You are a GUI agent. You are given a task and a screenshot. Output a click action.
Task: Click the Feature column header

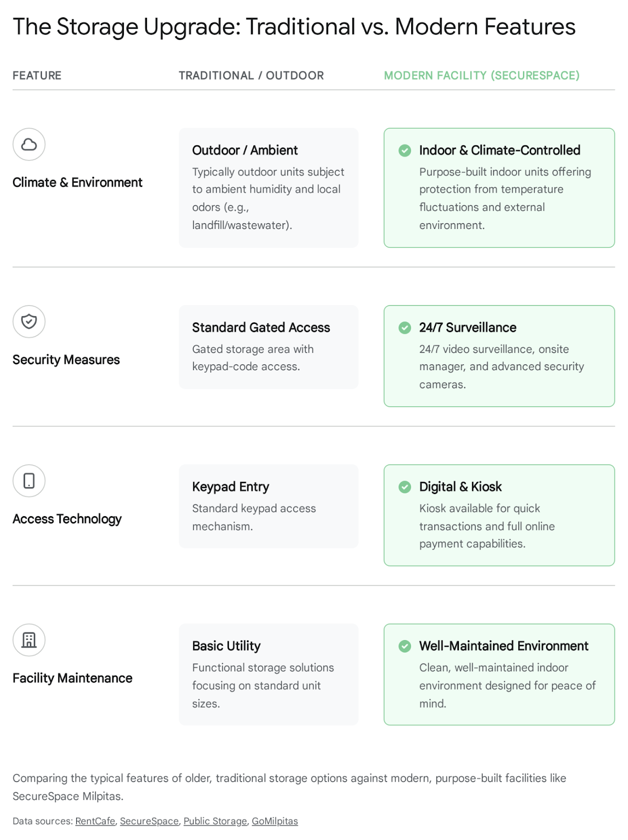point(37,76)
